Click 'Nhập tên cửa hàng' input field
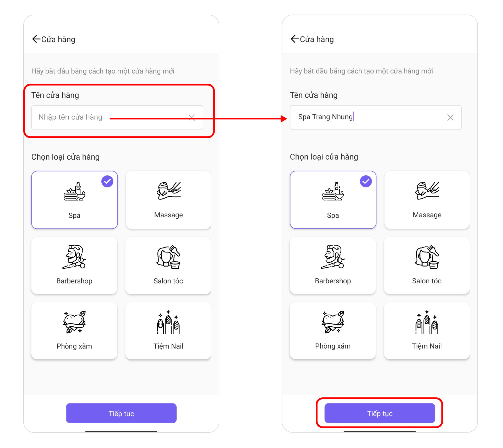 point(117,117)
